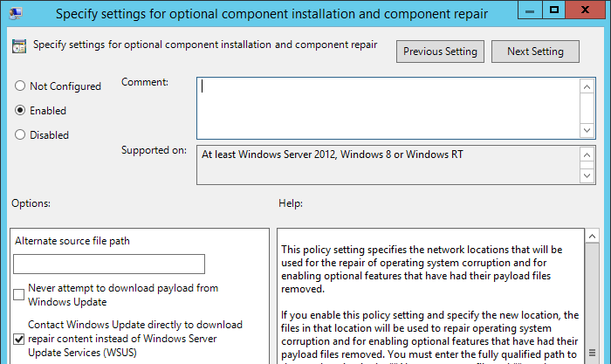Click the policy window title bar icon

point(16,13)
